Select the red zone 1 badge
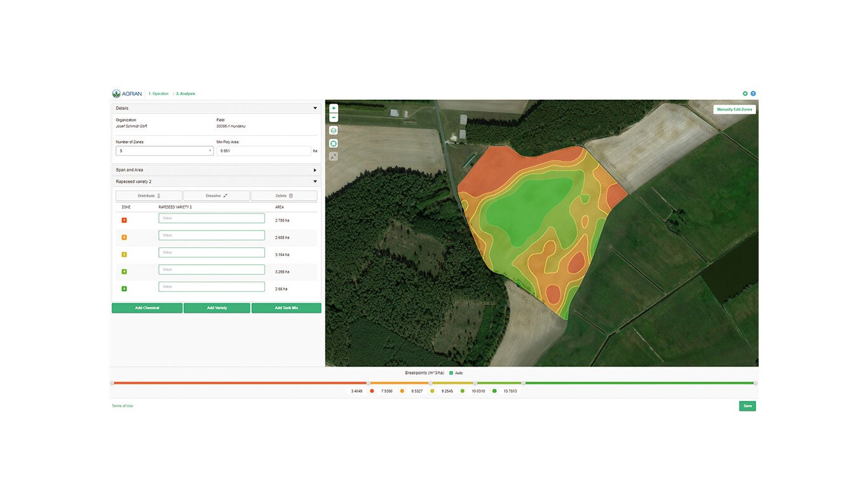Screen dimensions: 868x488 [x=124, y=220]
